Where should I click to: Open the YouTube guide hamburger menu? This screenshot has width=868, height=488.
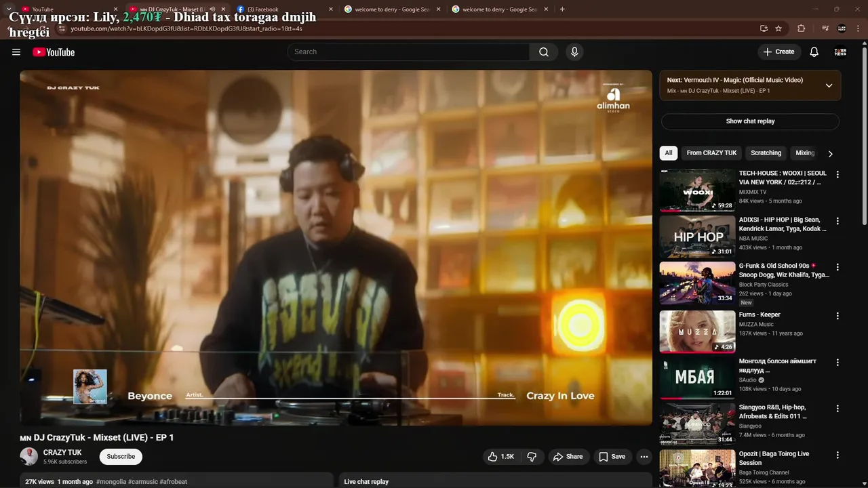pos(16,52)
